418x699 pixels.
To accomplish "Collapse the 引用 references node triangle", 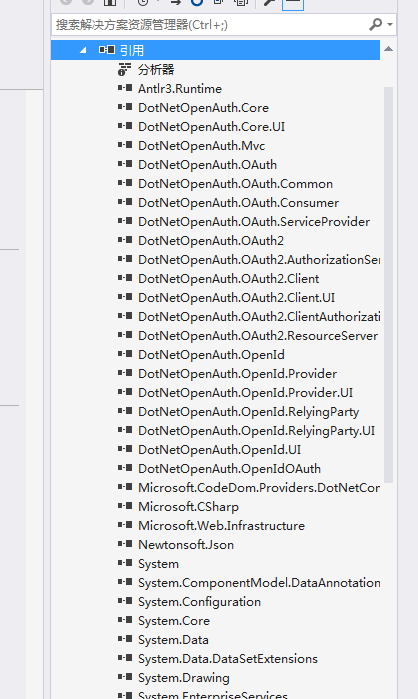I will click(83, 50).
